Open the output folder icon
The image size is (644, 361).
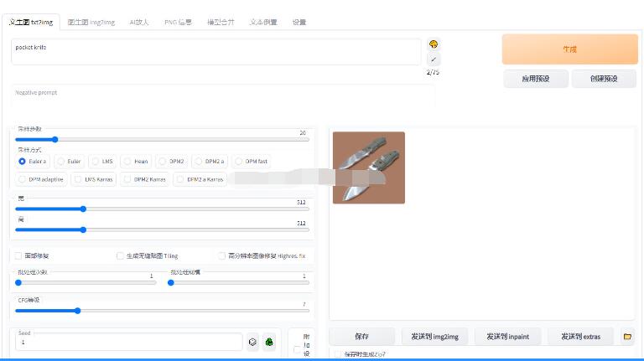click(627, 337)
